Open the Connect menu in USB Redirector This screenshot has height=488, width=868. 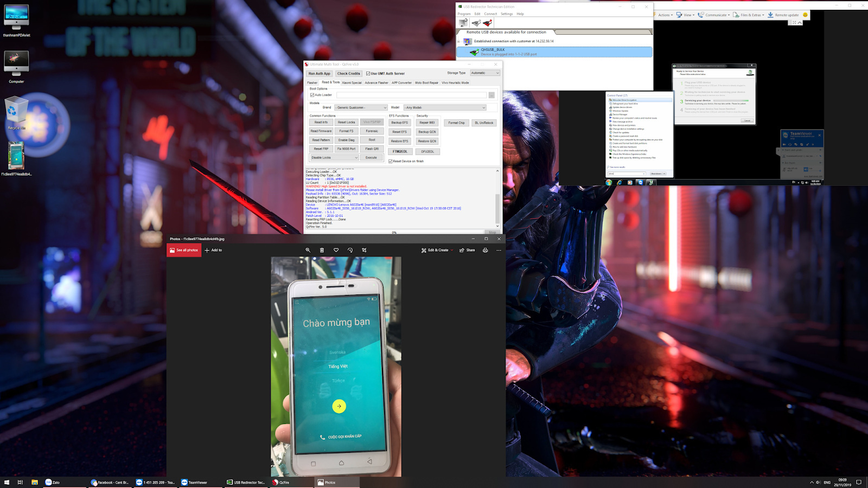tap(490, 14)
